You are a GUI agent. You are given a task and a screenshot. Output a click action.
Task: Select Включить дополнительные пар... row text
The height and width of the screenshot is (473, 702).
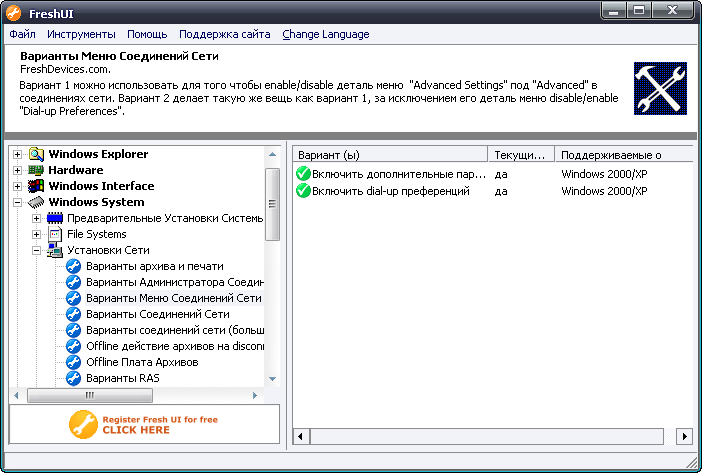[x=399, y=174]
